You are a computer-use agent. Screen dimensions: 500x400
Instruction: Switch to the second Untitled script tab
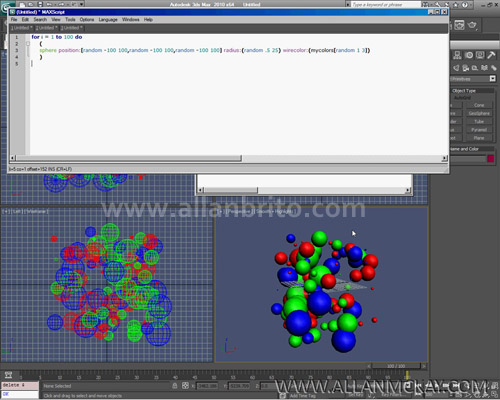tap(46, 28)
